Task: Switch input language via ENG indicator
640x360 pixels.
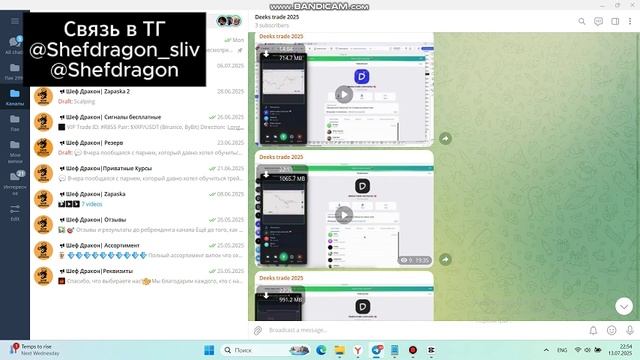Action: [x=562, y=350]
